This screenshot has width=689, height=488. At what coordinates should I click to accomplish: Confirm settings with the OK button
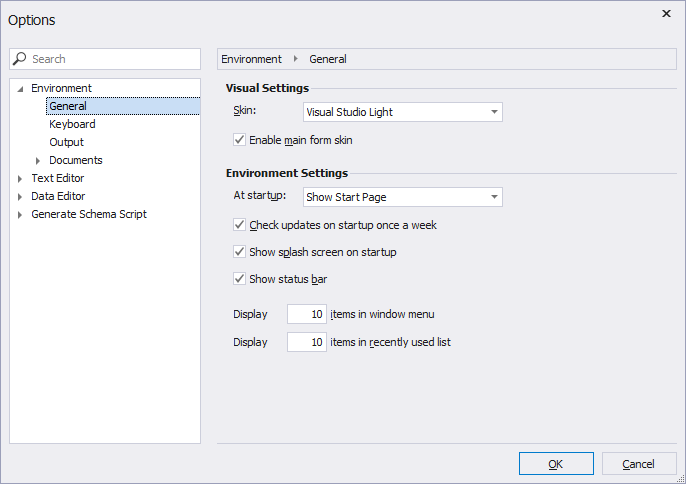pyautogui.click(x=558, y=466)
